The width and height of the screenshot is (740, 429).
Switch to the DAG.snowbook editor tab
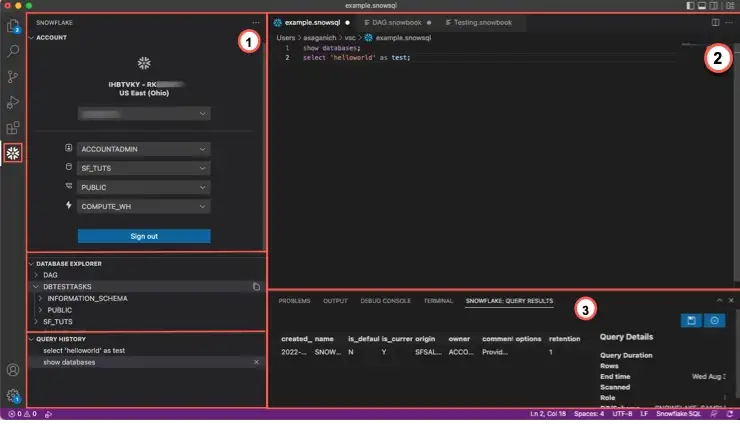397,23
